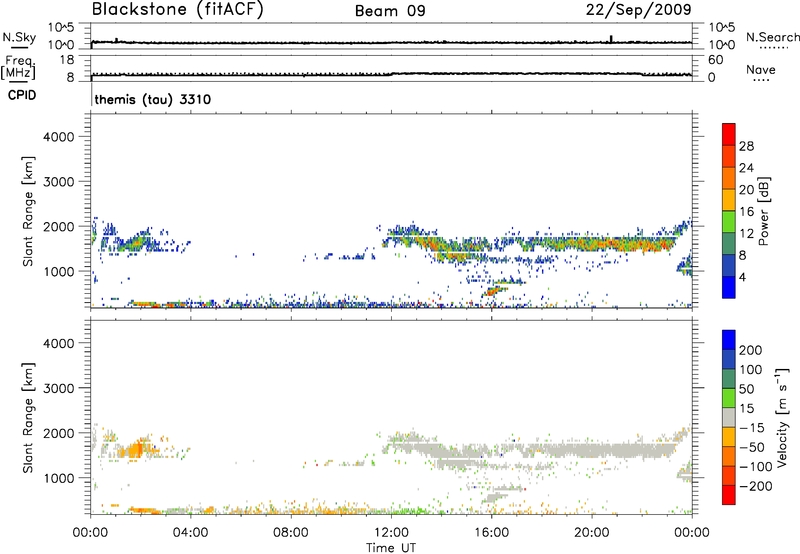Click the 'Time UT' axis title
Viewport: 800px width, 554px height.
pos(391,548)
